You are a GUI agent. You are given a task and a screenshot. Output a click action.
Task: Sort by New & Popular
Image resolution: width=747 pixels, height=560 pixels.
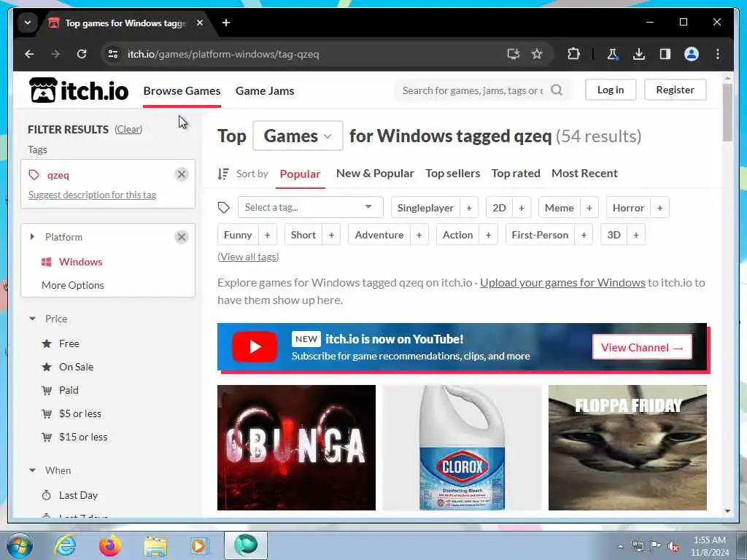point(375,174)
